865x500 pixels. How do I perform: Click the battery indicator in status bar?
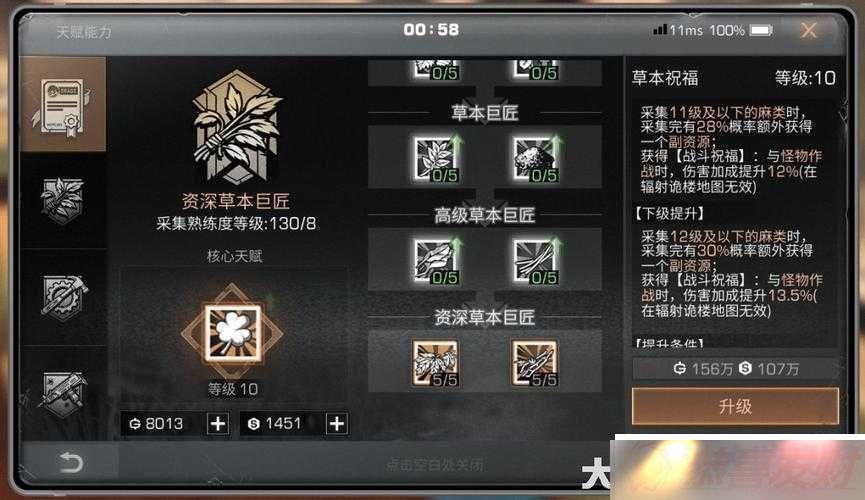(x=761, y=30)
